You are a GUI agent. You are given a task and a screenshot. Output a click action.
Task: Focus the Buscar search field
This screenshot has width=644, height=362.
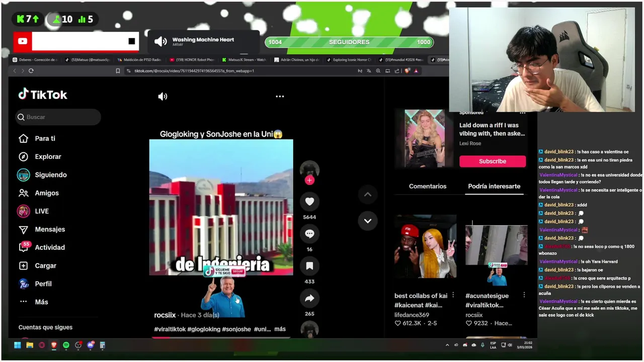58,117
